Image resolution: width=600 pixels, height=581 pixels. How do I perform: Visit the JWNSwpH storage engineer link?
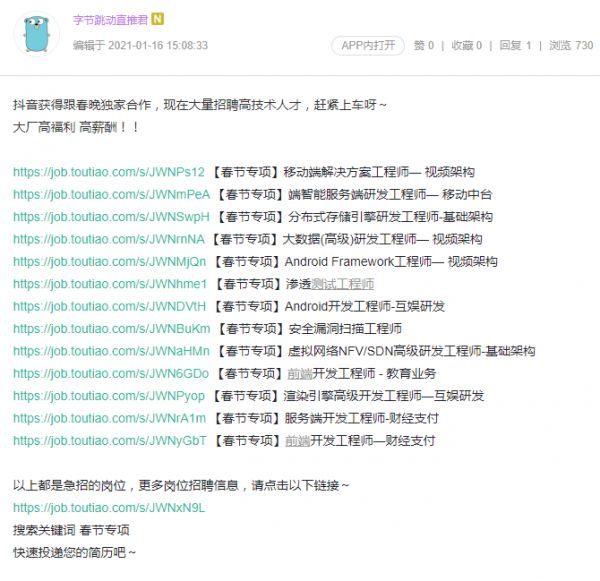point(111,217)
